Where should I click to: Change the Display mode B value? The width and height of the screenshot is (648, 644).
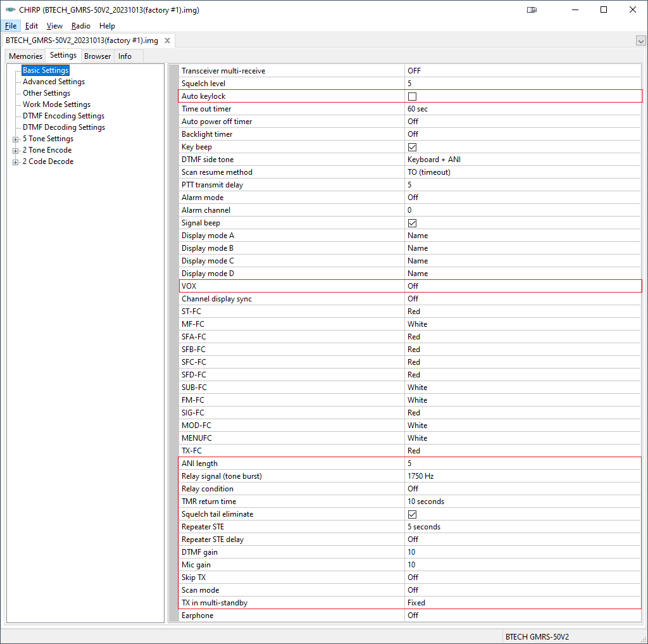click(522, 248)
